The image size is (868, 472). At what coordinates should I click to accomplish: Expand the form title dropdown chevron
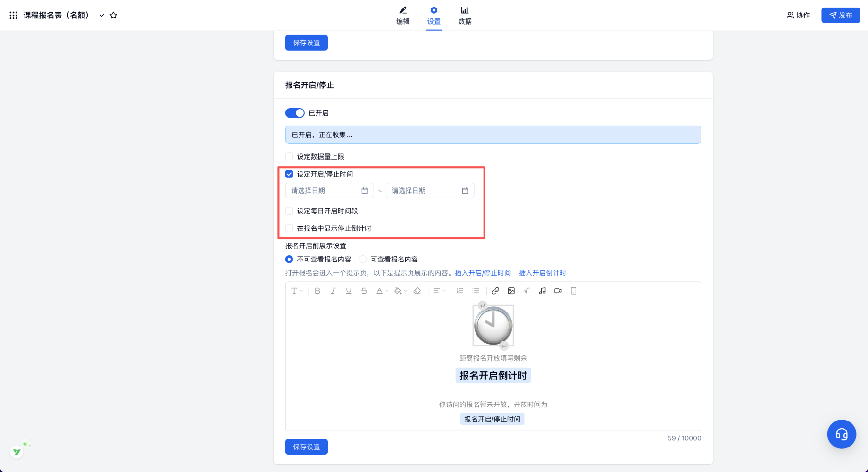[x=101, y=15]
